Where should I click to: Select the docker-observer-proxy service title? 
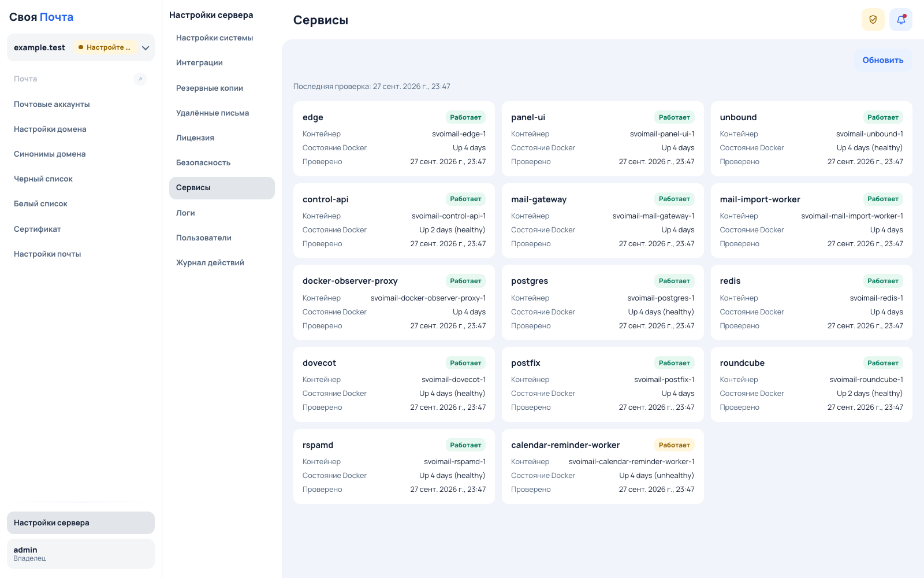coord(350,281)
